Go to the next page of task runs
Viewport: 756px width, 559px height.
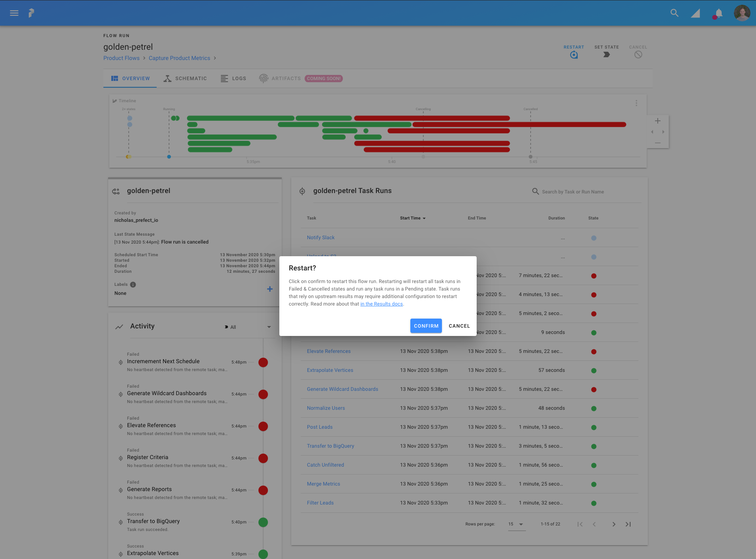point(614,524)
